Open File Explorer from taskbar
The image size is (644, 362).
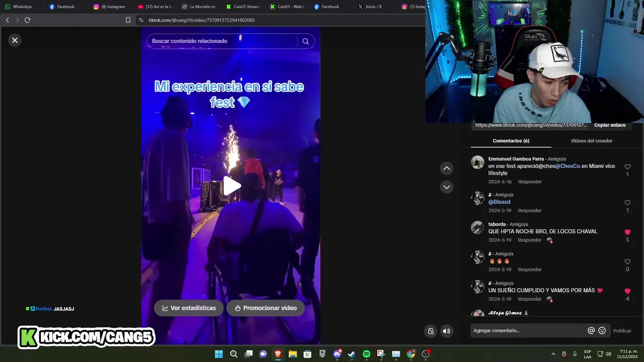coord(292,354)
